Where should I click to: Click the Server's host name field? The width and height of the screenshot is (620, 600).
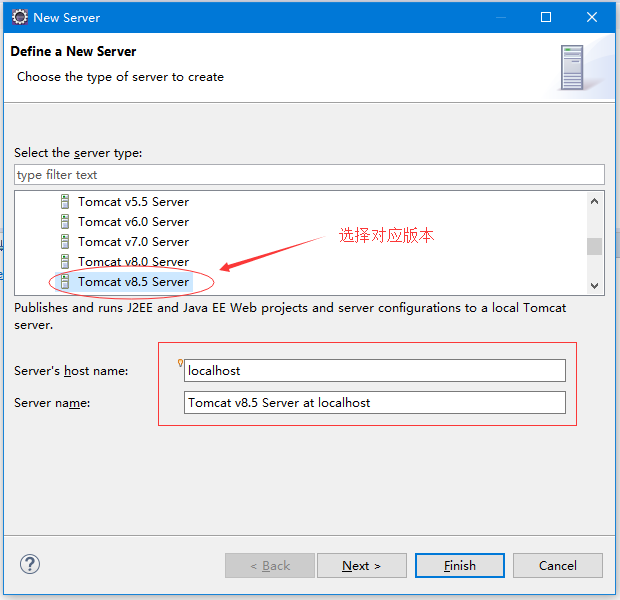click(x=375, y=371)
